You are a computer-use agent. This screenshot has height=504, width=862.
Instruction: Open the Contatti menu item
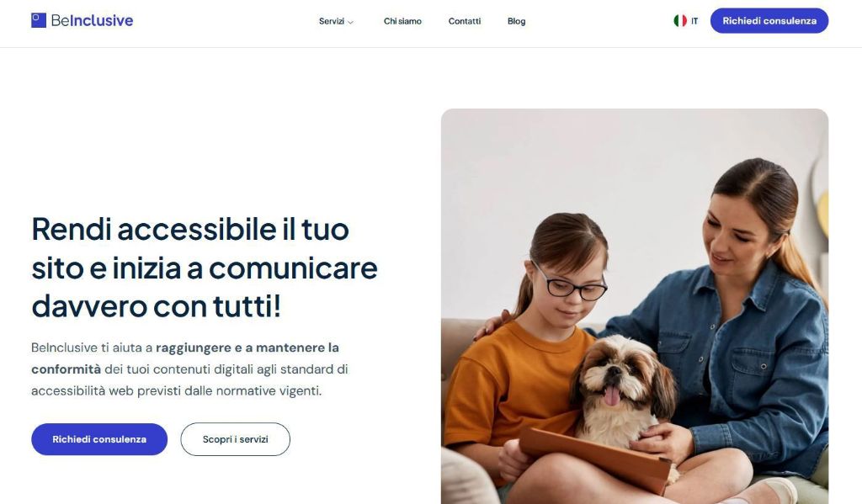[465, 21]
